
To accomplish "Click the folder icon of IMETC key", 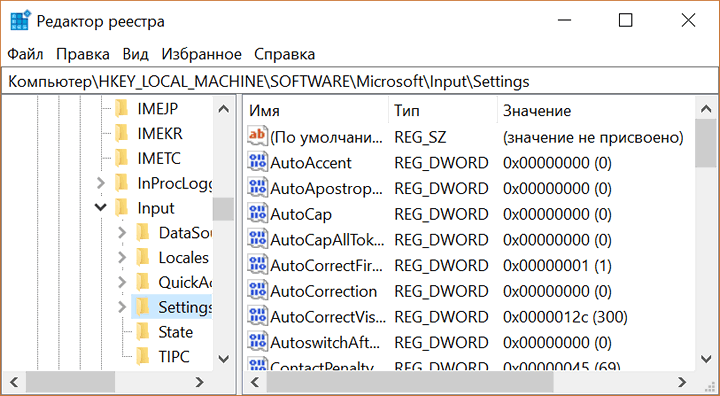I will 122,158.
